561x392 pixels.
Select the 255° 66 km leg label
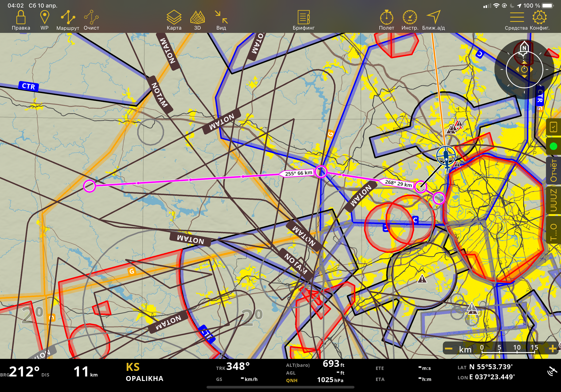pyautogui.click(x=298, y=173)
